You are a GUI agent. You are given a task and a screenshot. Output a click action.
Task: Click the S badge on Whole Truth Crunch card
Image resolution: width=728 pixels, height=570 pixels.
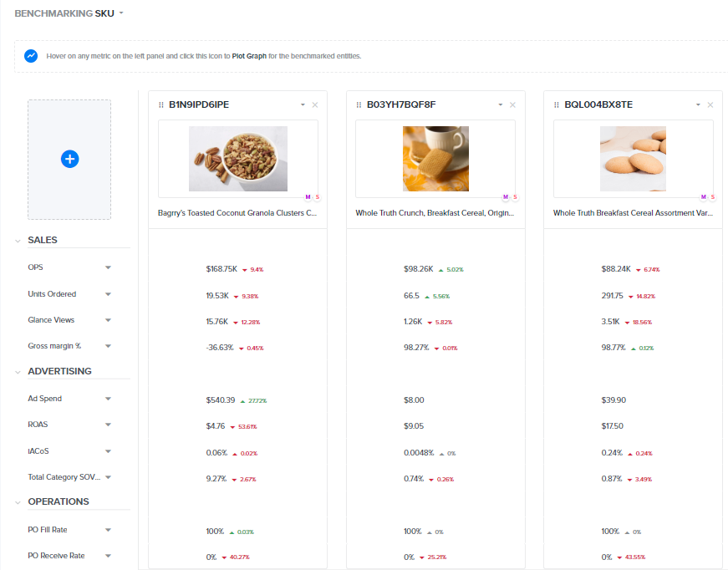pos(516,197)
